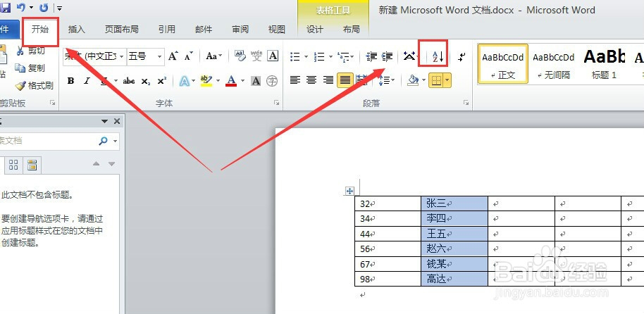Open the 字体 dialog launcher
The image size is (644, 314).
click(277, 103)
